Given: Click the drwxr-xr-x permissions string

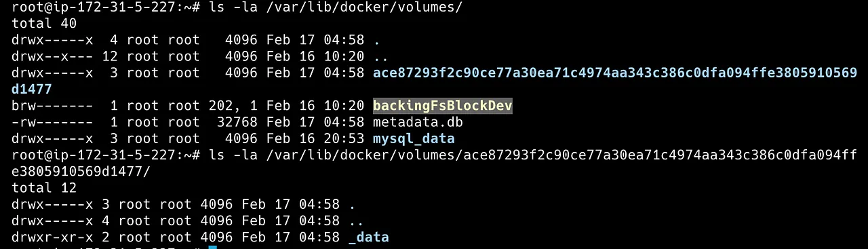Looking at the screenshot, I should coord(52,237).
